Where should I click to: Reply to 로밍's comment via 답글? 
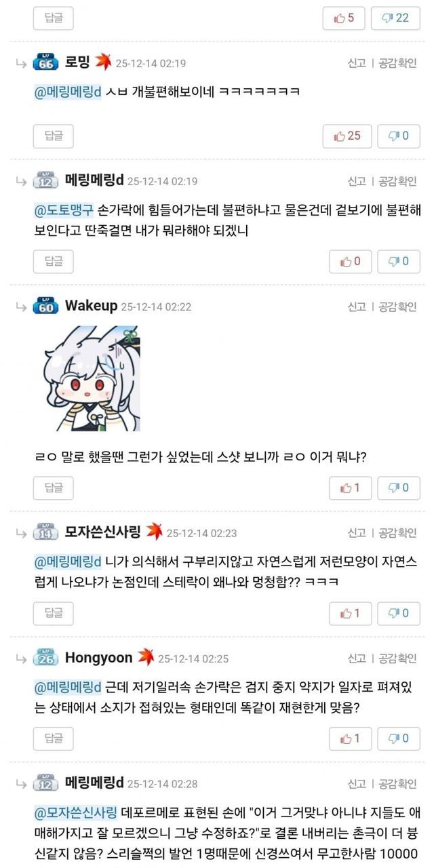[x=54, y=136]
